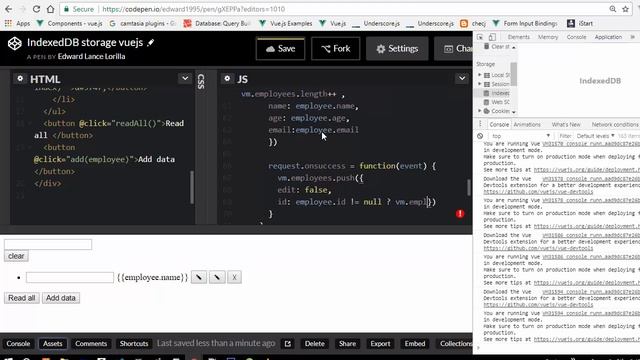Click the Change View button
Image resolution: width=640 pixels, height=360 pixels.
pyautogui.click(x=454, y=49)
